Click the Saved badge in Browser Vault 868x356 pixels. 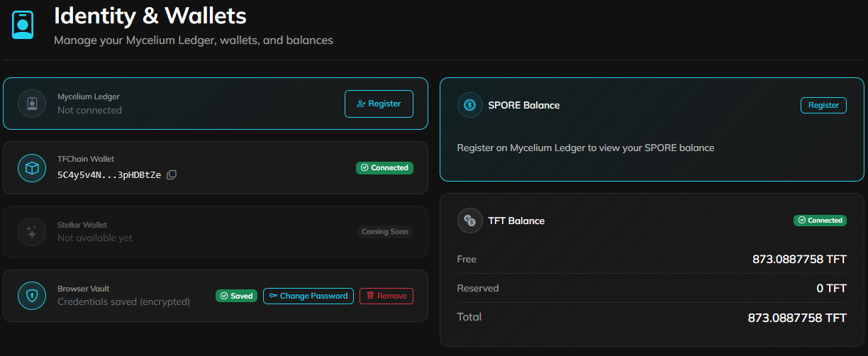tap(236, 296)
